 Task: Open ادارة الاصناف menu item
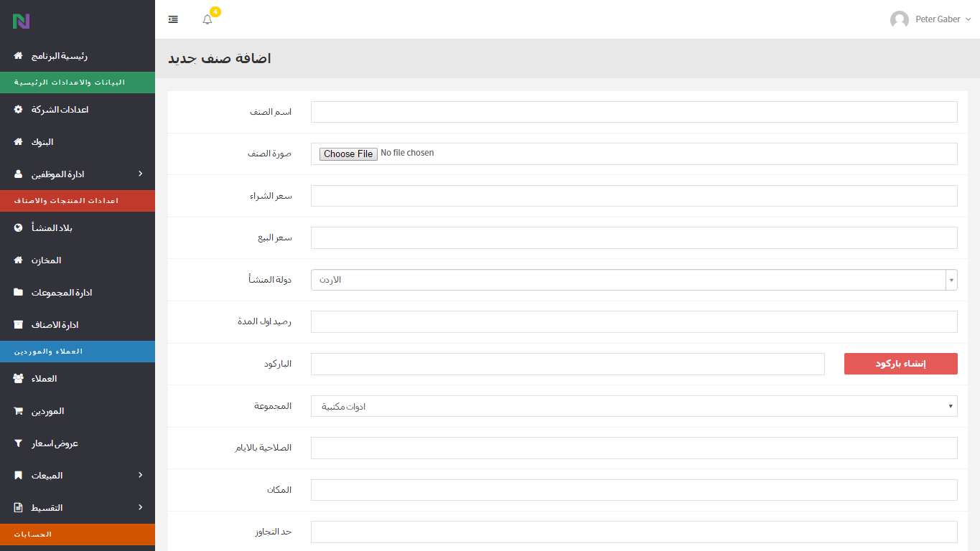point(78,325)
